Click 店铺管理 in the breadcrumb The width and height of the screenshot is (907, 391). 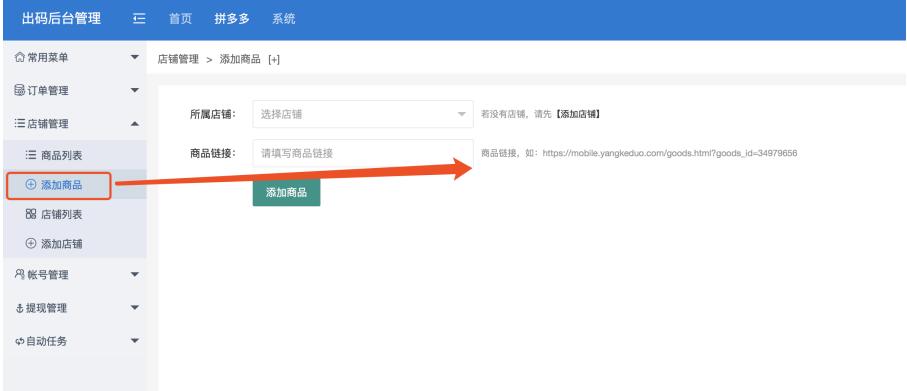(x=178, y=59)
